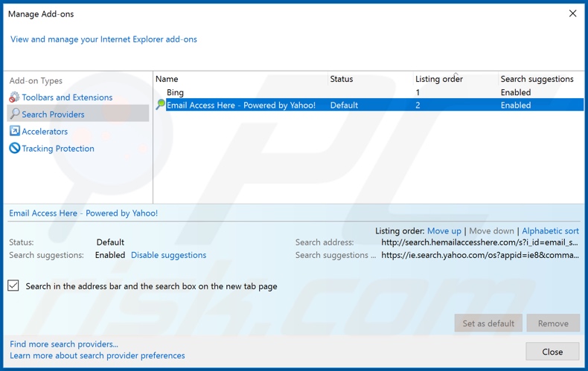588x371 pixels.
Task: Close the Manage Add-ons window
Action: [572, 13]
